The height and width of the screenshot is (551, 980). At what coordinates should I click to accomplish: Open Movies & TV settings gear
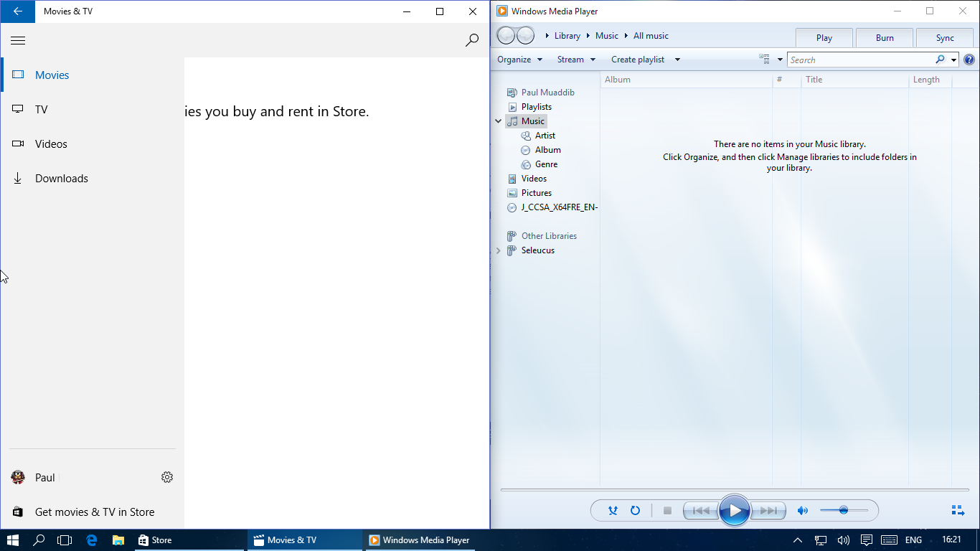click(167, 477)
